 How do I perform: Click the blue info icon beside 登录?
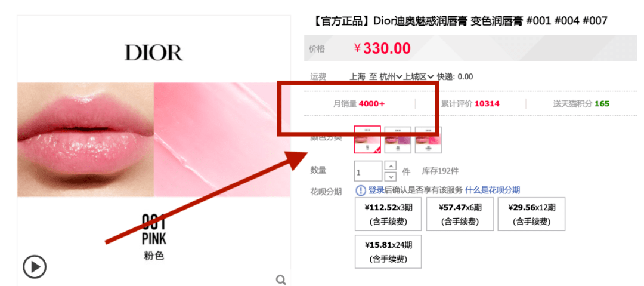point(360,190)
